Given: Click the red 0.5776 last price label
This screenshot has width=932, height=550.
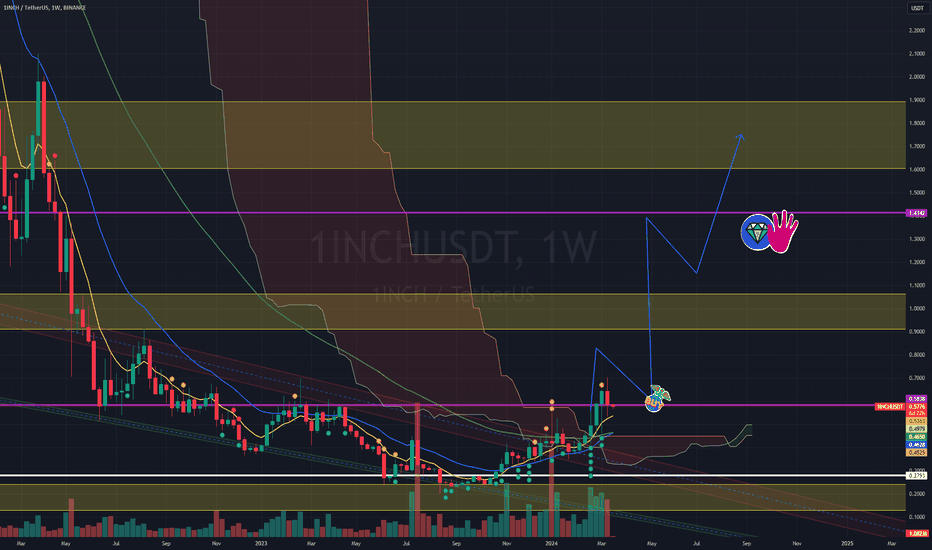Looking at the screenshot, I should (917, 407).
